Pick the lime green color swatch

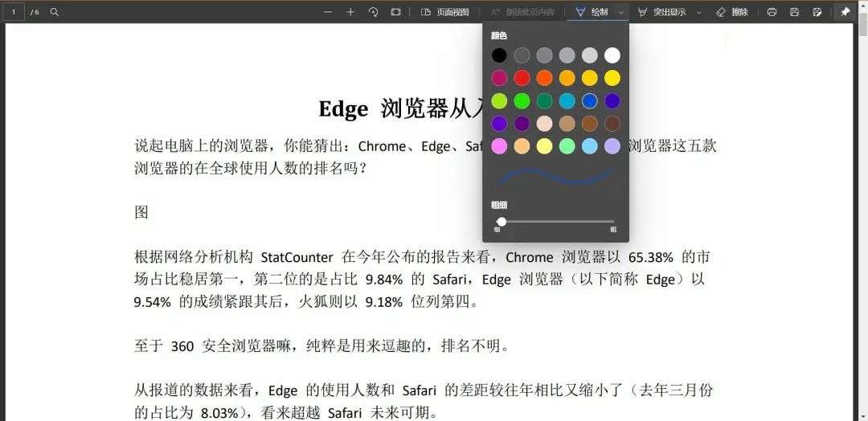tap(499, 100)
